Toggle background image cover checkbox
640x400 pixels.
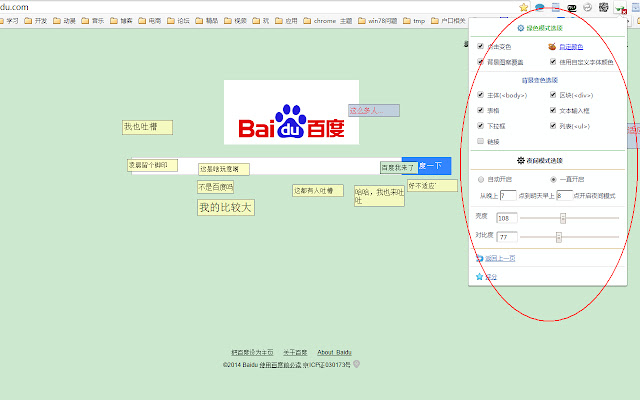(480, 62)
